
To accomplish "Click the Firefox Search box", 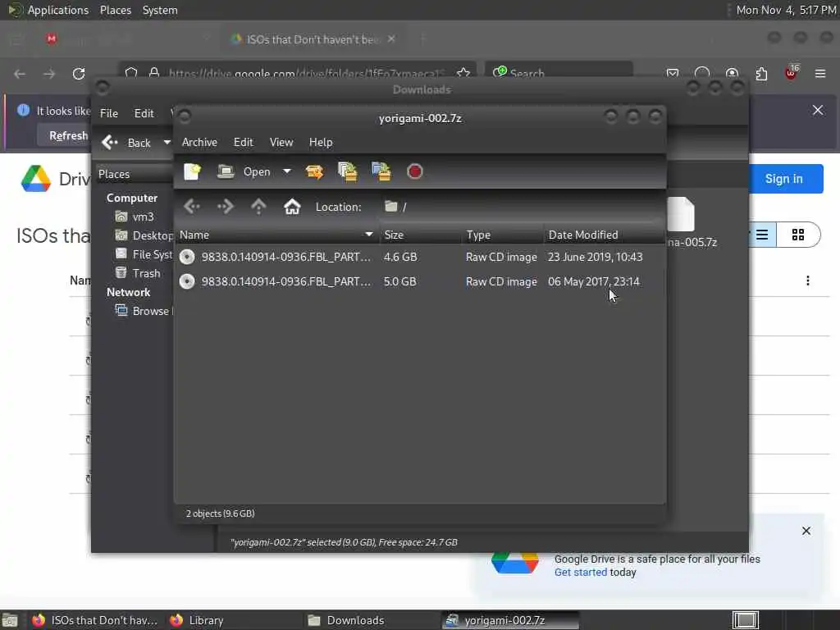I will (559, 72).
